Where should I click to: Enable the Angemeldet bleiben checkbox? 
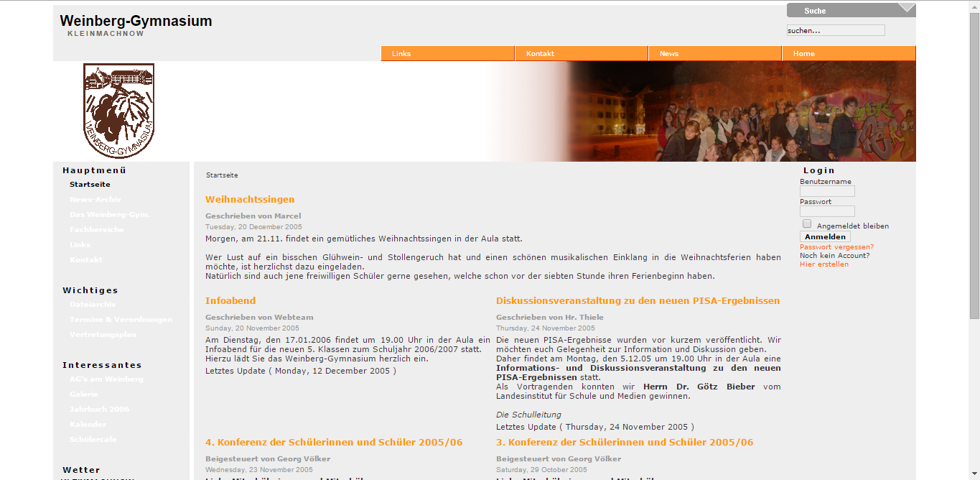[807, 224]
